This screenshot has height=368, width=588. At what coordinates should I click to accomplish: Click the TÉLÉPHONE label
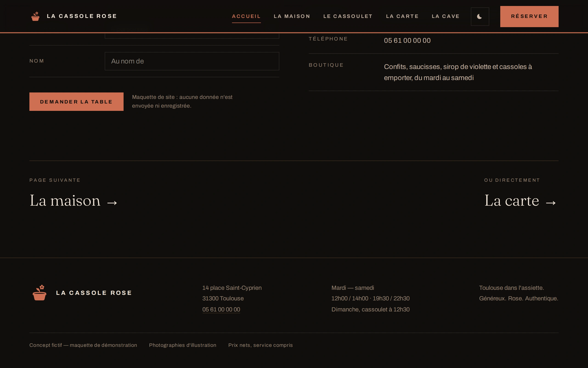[328, 39]
